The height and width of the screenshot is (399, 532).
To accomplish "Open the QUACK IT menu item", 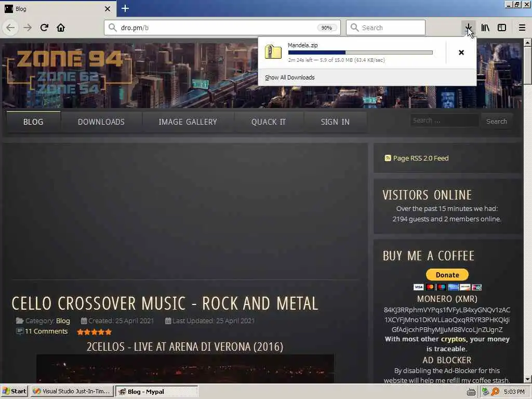I will point(269,122).
